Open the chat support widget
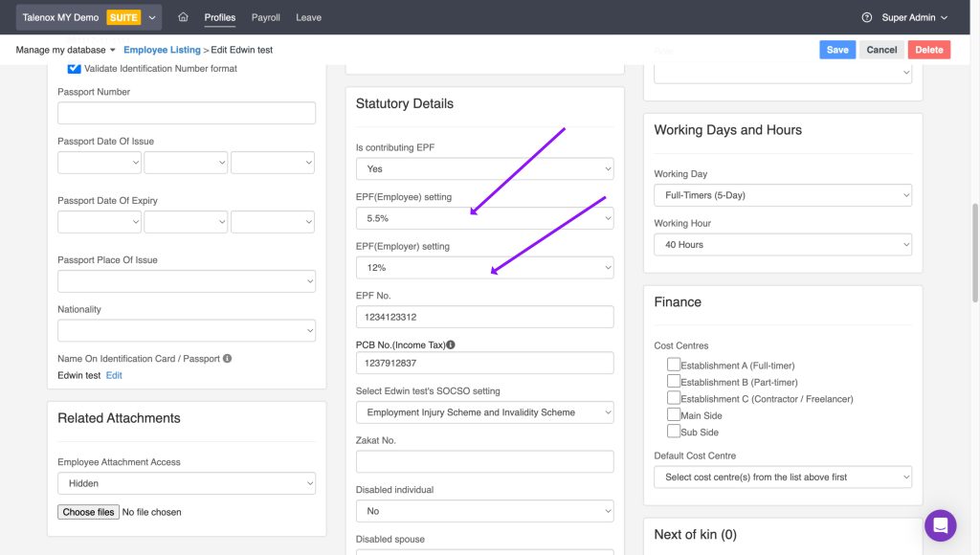The width and height of the screenshot is (980, 555). pyautogui.click(x=941, y=525)
